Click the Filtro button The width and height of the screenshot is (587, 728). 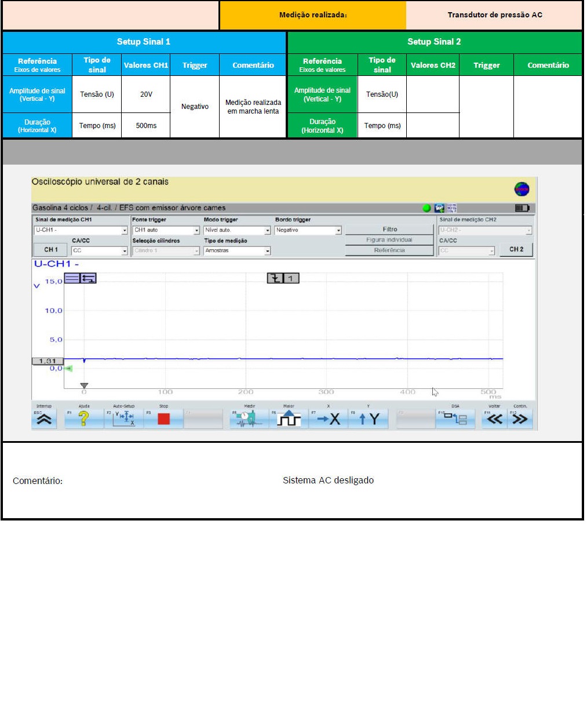click(x=389, y=230)
